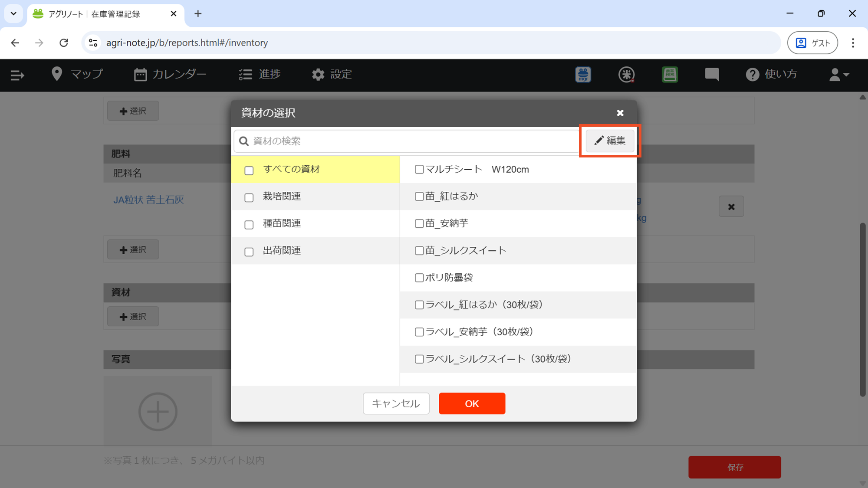
Task: Open the カレンダー calendar view
Action: (x=170, y=74)
